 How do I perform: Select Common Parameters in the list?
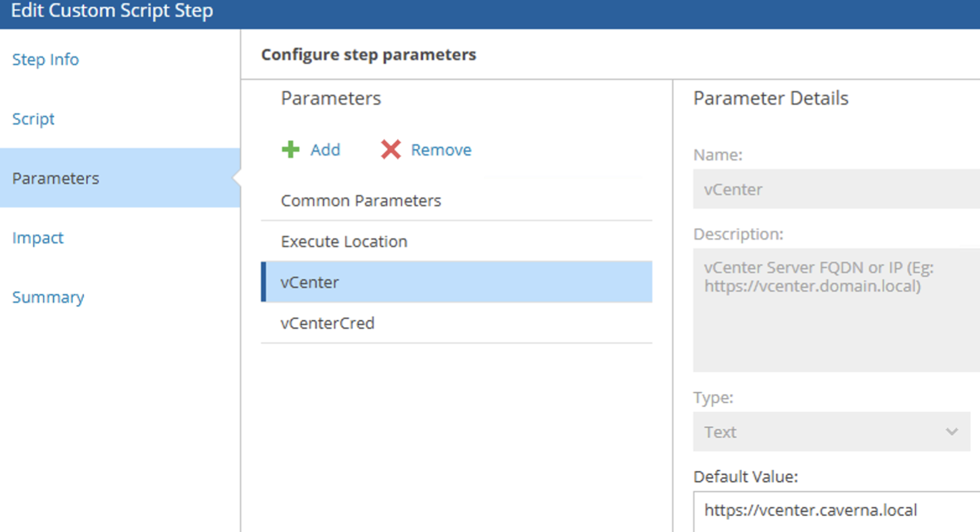tap(361, 201)
